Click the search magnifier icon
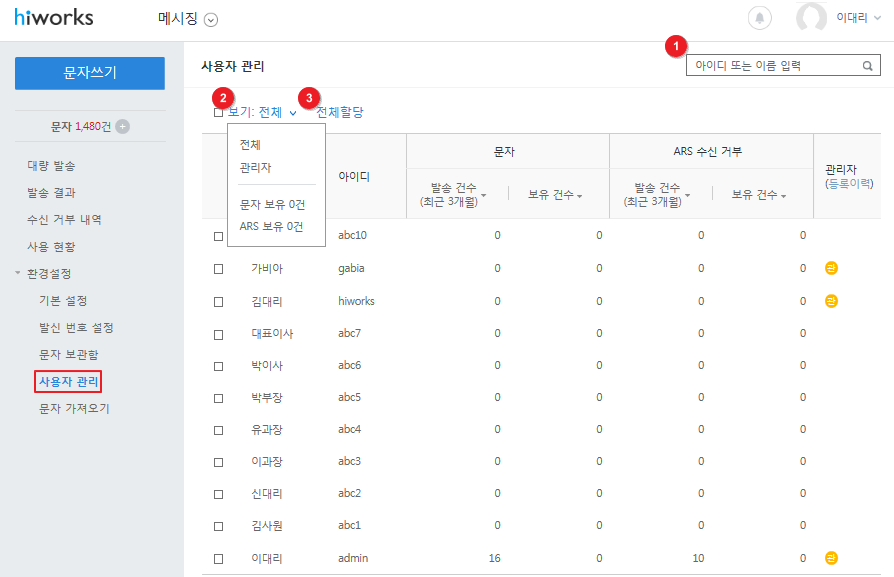Viewport: 894px width, 577px height. 869,66
